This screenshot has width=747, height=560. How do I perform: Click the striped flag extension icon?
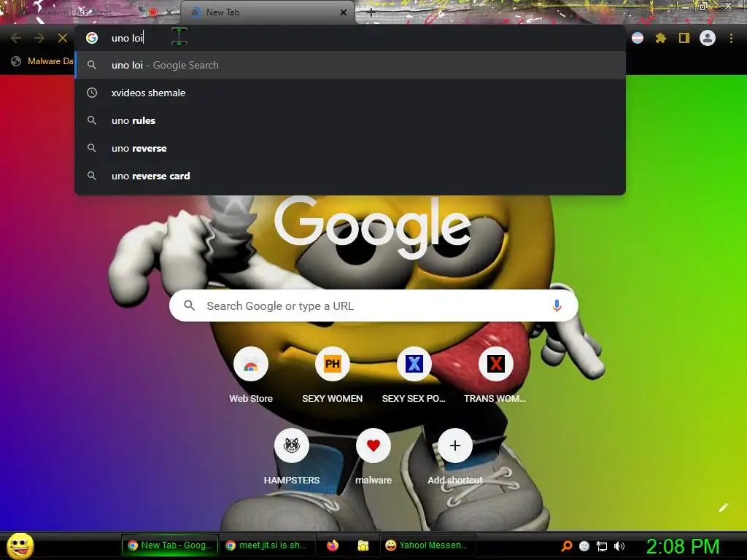(x=638, y=38)
